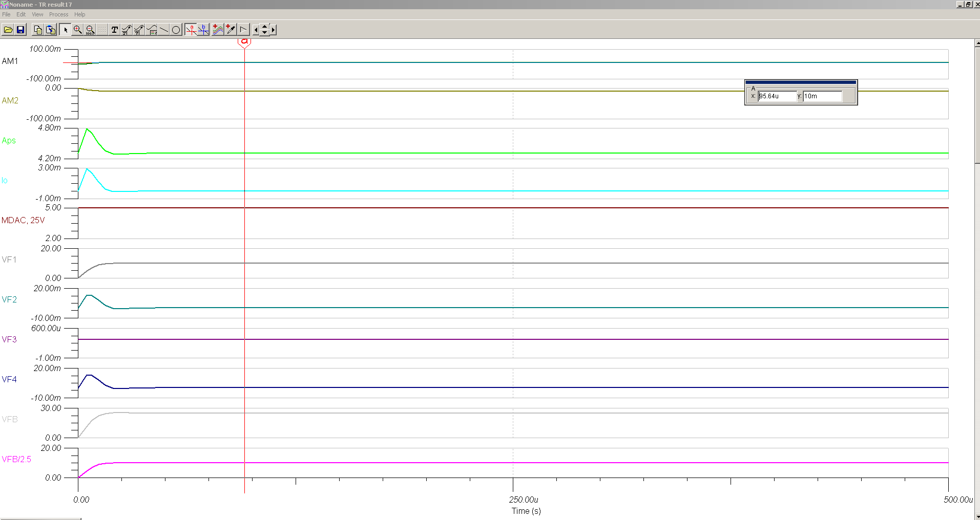Click the up arrow toolbar button
This screenshot has width=980, height=520.
pyautogui.click(x=264, y=27)
